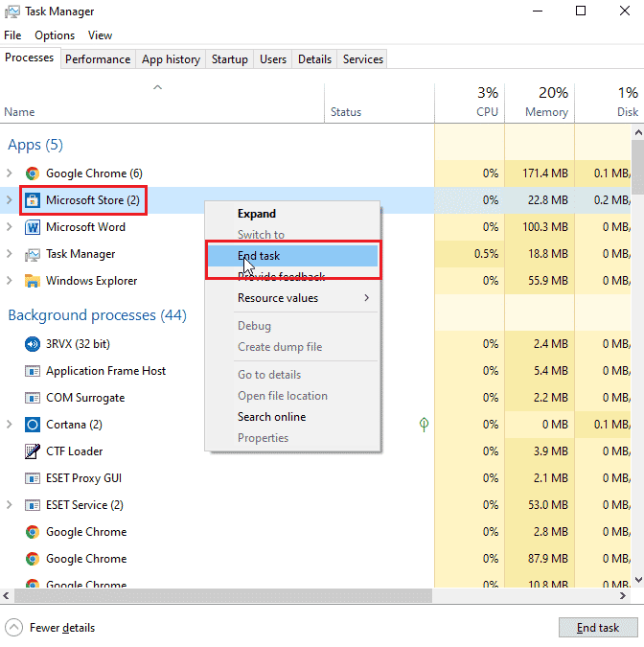Image resolution: width=644 pixels, height=647 pixels.
Task: Sort by the Status column header
Action: [x=379, y=104]
